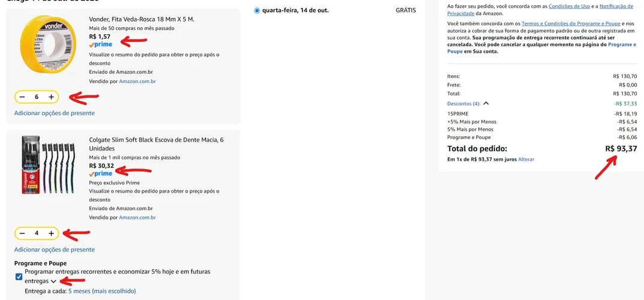Click the prime badge under R$ 30,32

coord(100,173)
